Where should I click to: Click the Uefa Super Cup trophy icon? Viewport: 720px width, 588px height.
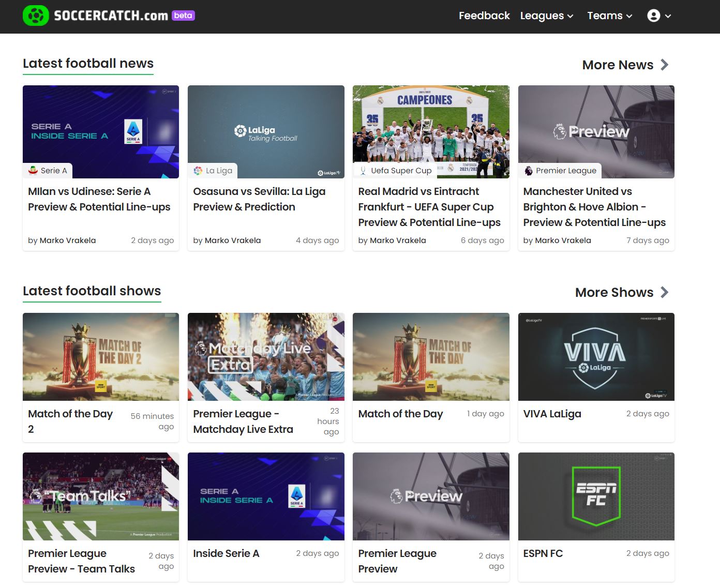[x=363, y=170]
